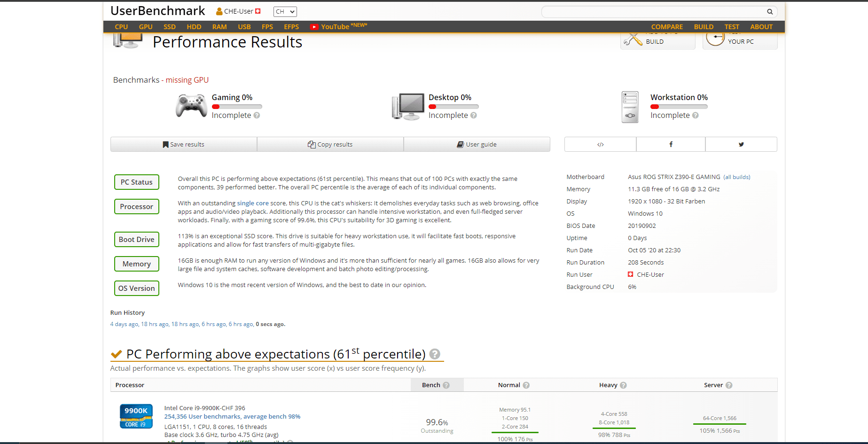This screenshot has width=868, height=444.
Task: Click the 99.6% Outstanding bench score
Action: click(437, 426)
